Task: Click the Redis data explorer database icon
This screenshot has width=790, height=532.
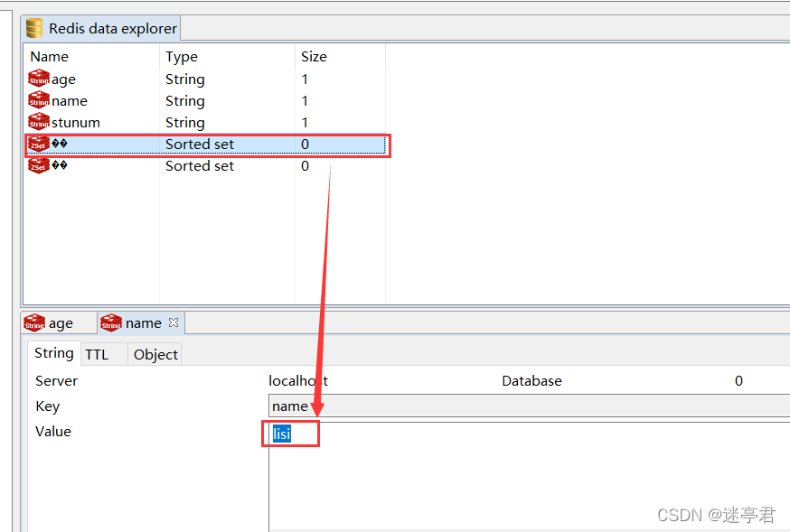Action: pos(33,28)
